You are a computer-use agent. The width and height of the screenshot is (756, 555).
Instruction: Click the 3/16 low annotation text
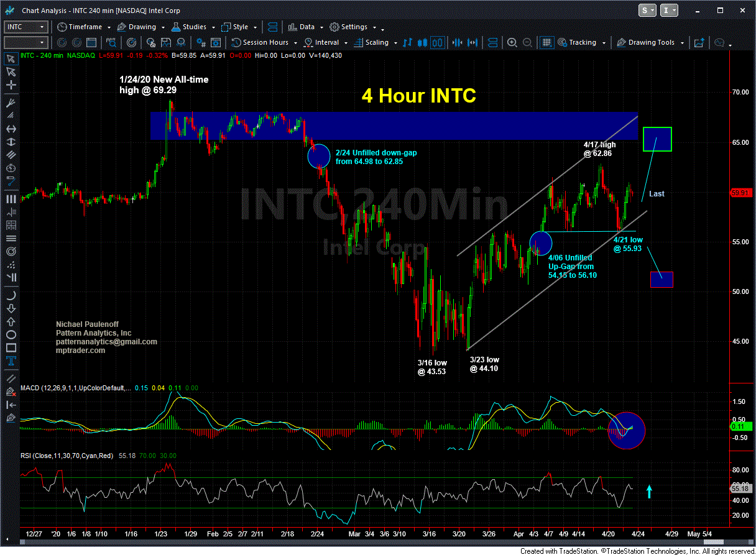pos(431,367)
